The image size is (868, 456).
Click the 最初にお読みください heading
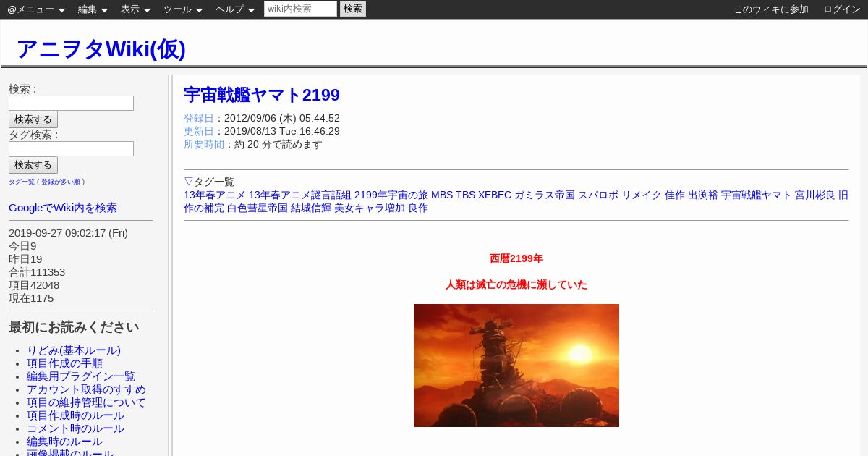(x=74, y=327)
